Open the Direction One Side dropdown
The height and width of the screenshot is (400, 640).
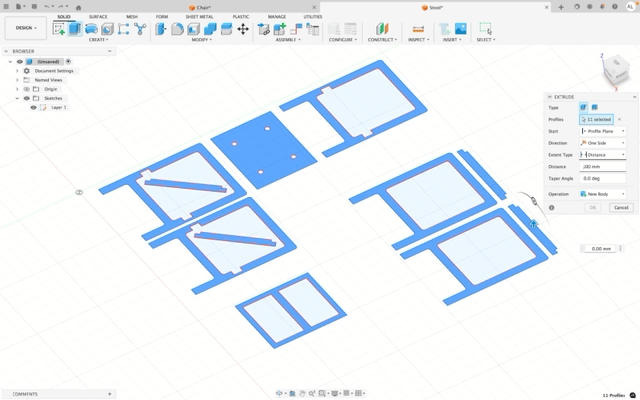pyautogui.click(x=603, y=143)
